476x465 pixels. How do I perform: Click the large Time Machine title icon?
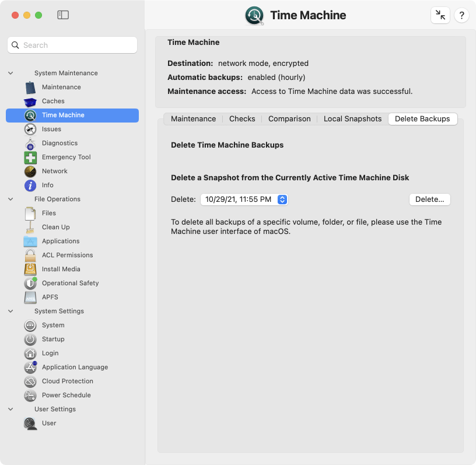[x=254, y=16]
